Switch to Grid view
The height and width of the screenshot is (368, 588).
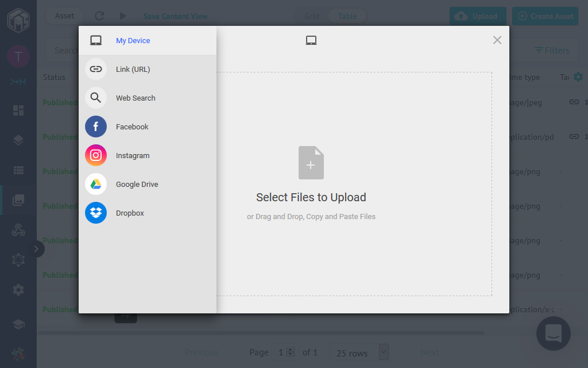[312, 16]
